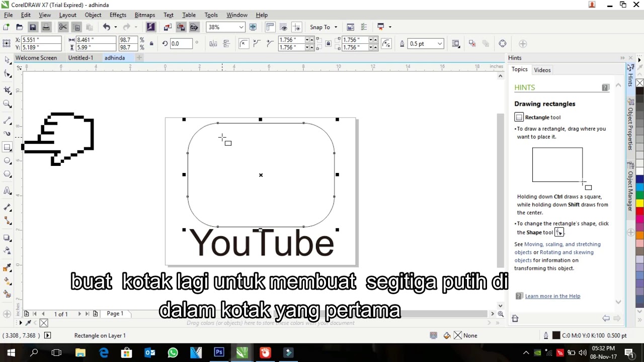Toggle the lock ratio padlock for scale

151,44
